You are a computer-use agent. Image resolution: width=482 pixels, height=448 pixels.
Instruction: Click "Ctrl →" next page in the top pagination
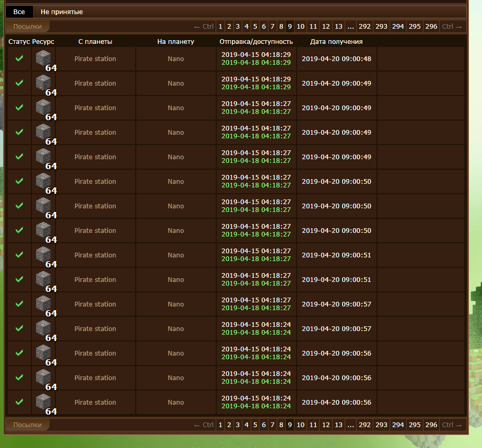(x=452, y=27)
